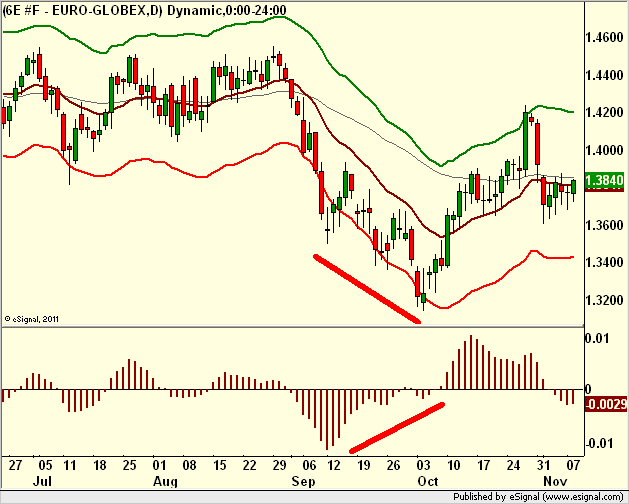Click the indicator value tag -0.0029
Image resolution: width=629 pixels, height=504 pixels.
[x=606, y=404]
